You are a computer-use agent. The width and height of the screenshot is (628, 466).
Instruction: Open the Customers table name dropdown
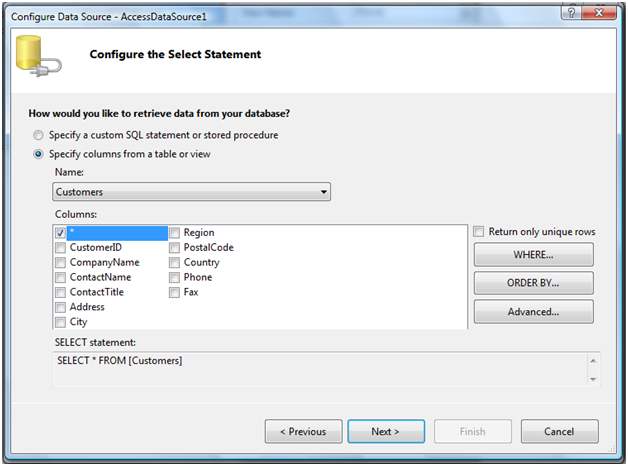pos(191,192)
